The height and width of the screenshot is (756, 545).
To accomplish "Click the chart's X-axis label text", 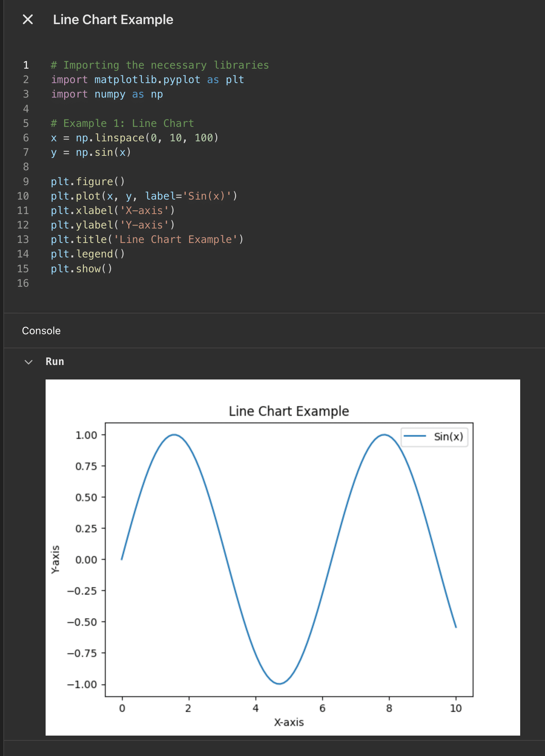I will (289, 722).
